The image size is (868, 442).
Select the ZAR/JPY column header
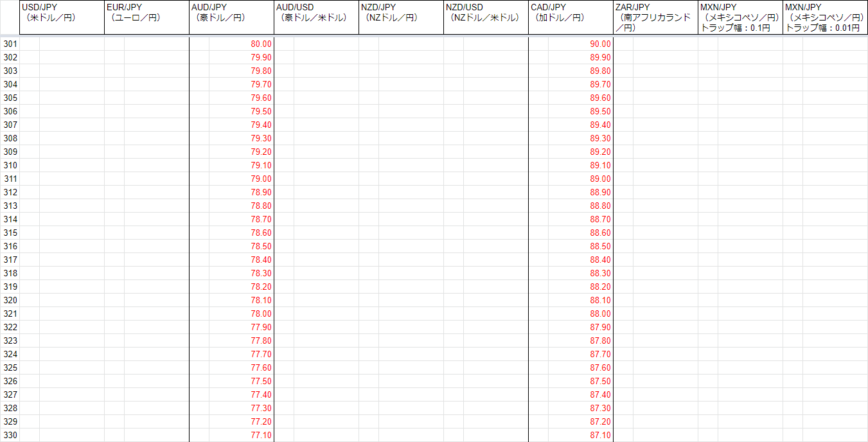click(655, 17)
